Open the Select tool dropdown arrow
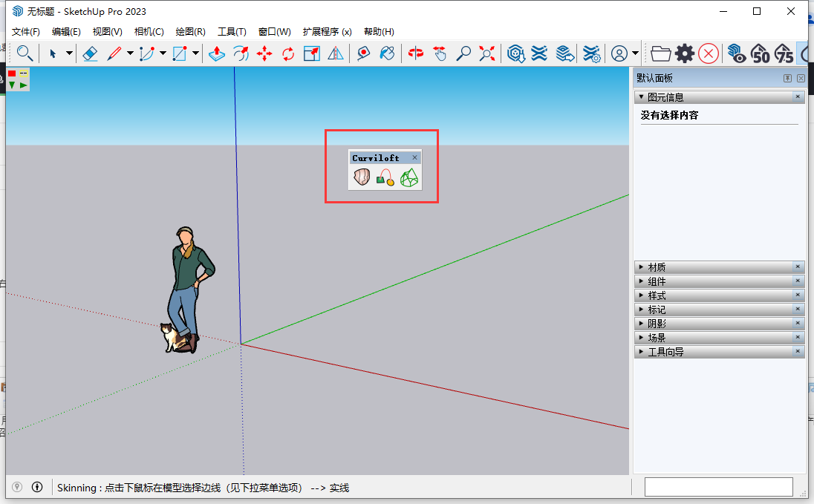The image size is (814, 504). [68, 53]
